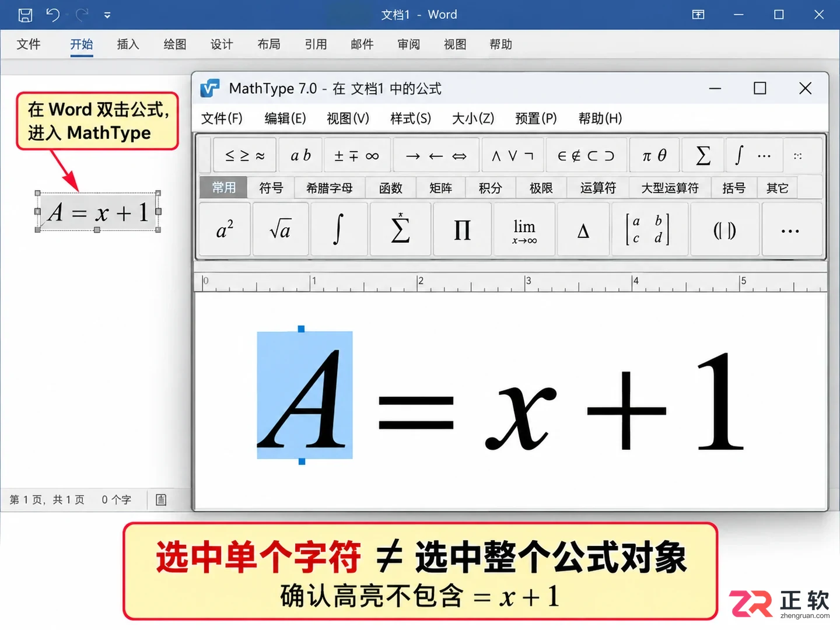840x630 pixels.
Task: Insert the product Π template
Action: click(463, 229)
